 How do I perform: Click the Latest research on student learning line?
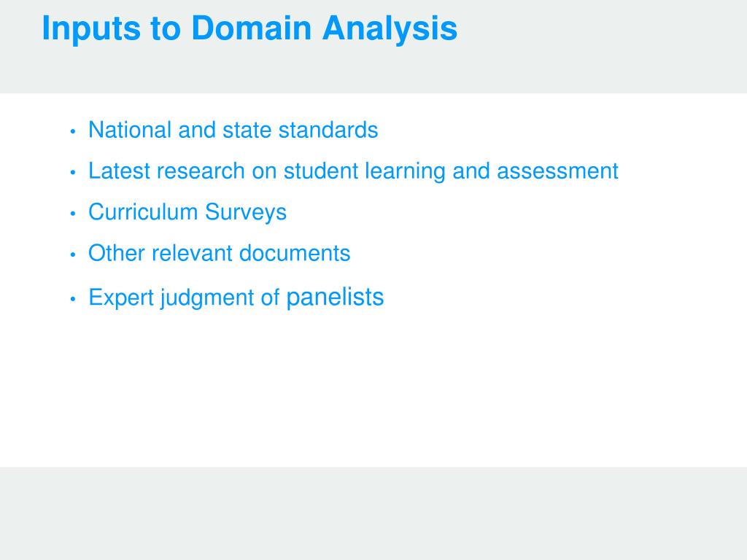pyautogui.click(x=353, y=171)
